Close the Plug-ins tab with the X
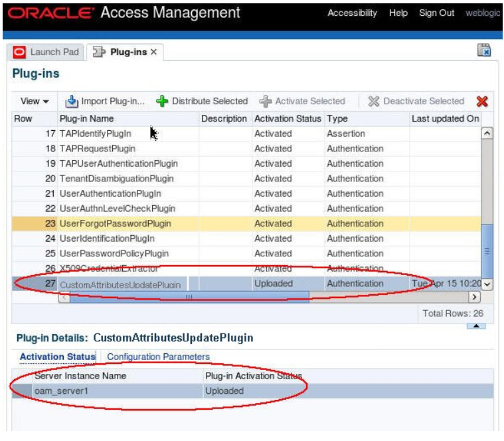The width and height of the screenshot is (504, 441). point(154,52)
